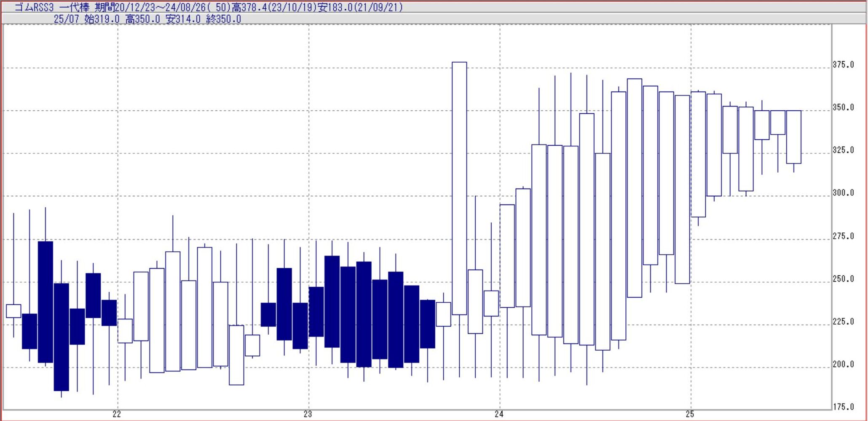This screenshot has height=421, width=868.
Task: Click the 250.0 price axis label
Action: pyautogui.click(x=843, y=279)
